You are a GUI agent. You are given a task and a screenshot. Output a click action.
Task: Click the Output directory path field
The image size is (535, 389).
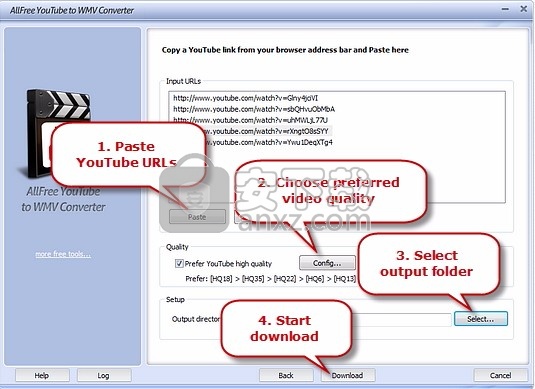point(401,319)
